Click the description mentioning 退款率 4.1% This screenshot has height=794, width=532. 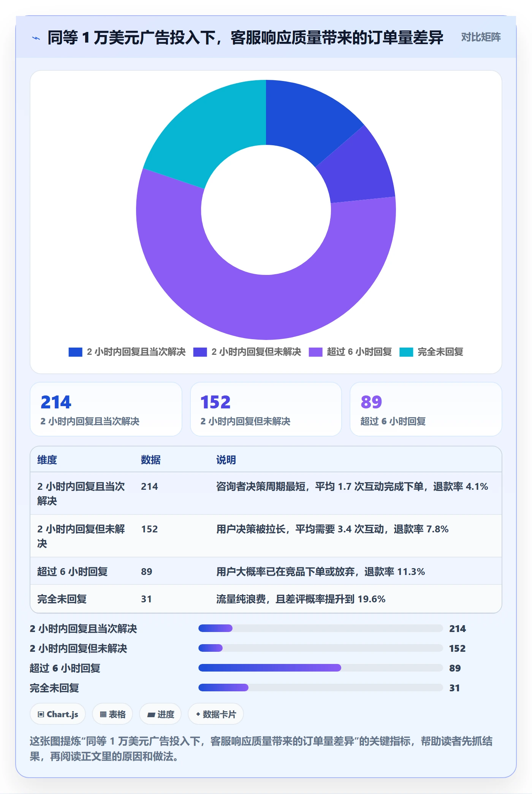tap(352, 487)
